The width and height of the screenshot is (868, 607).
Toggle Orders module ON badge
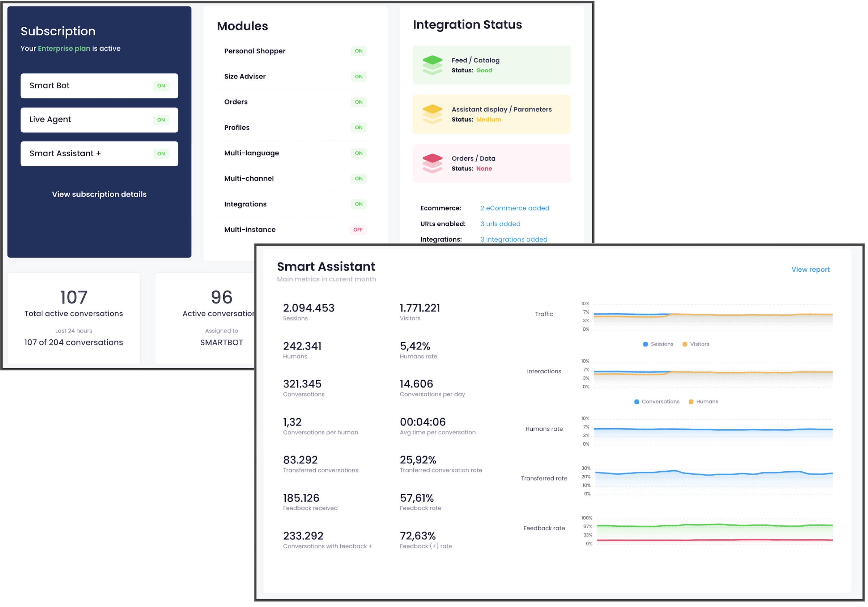[x=358, y=102]
